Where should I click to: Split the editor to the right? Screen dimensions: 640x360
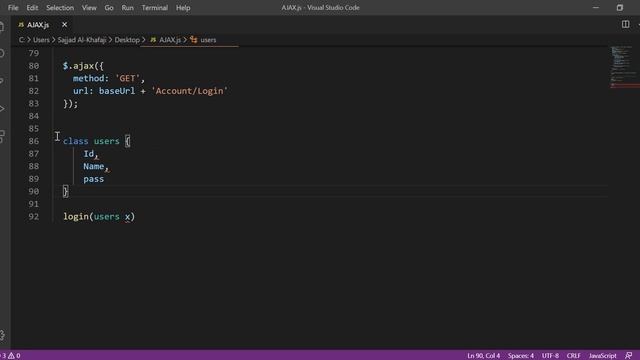point(625,24)
